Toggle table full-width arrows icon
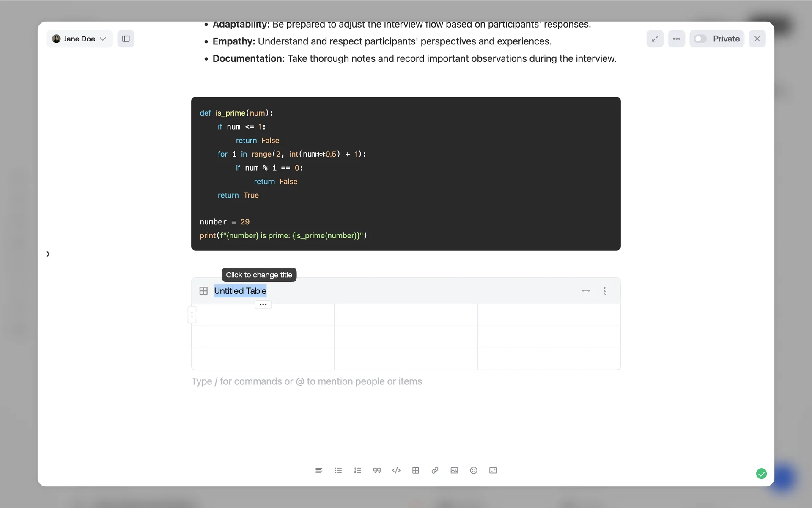Screen dimensions: 812x508 [586, 291]
